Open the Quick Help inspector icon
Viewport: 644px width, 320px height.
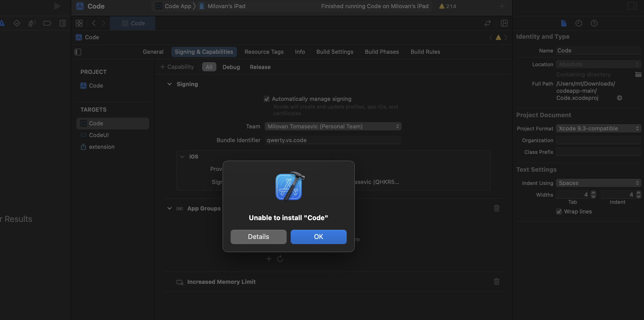pos(594,23)
